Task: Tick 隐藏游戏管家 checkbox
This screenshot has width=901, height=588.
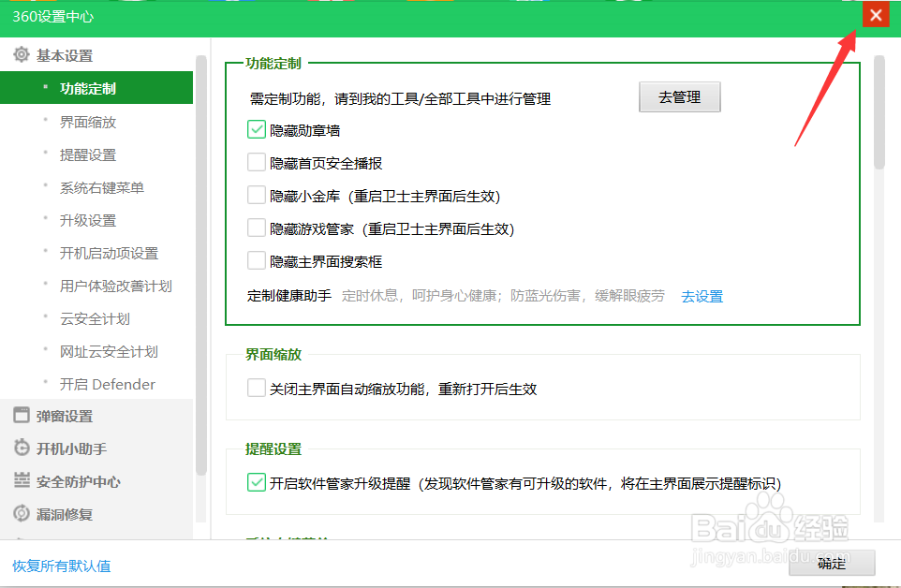Action: [x=257, y=228]
